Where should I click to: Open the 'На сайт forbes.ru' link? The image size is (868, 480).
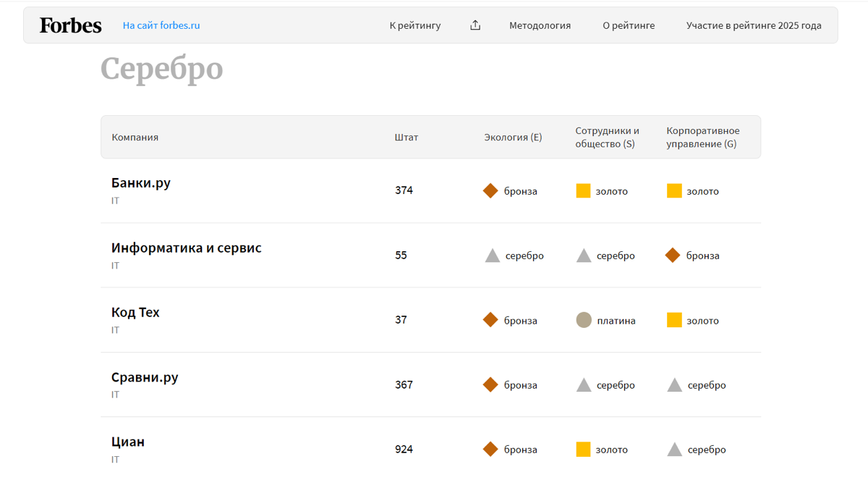161,25
